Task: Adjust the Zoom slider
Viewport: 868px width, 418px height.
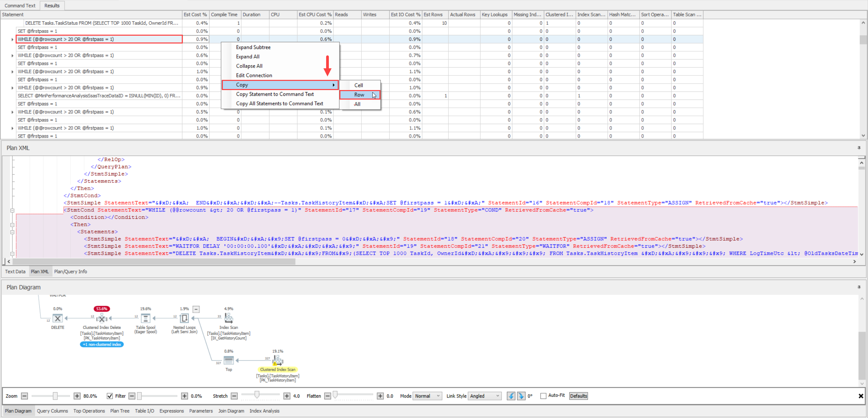Action: 55,396
